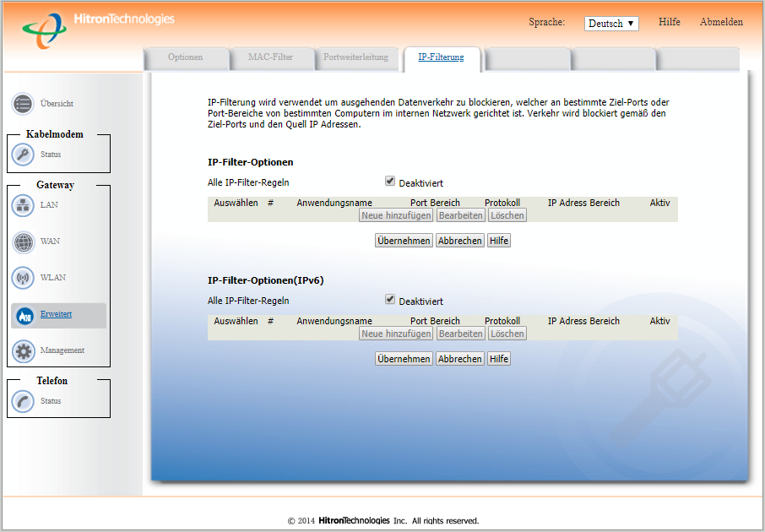Open Telefon Status link

51,401
